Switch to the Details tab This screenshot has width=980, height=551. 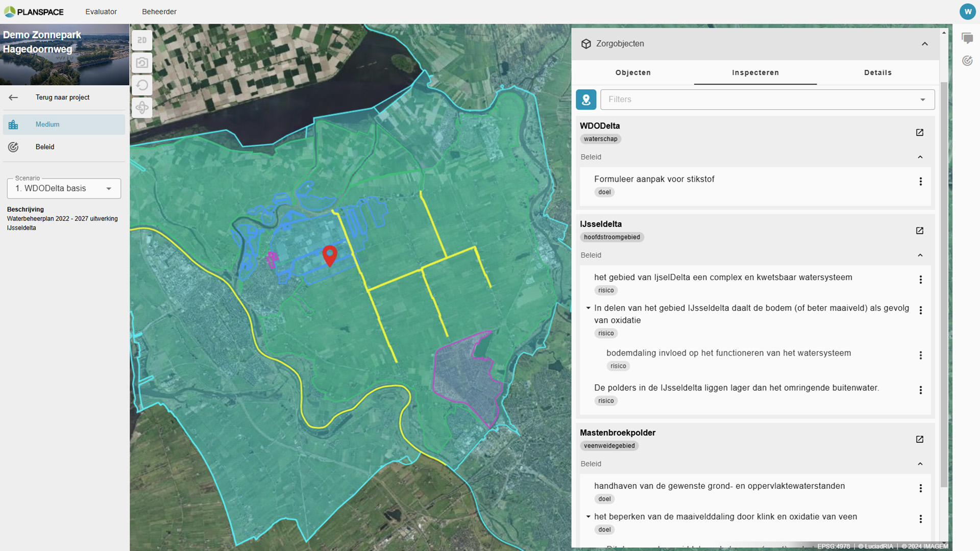point(877,72)
